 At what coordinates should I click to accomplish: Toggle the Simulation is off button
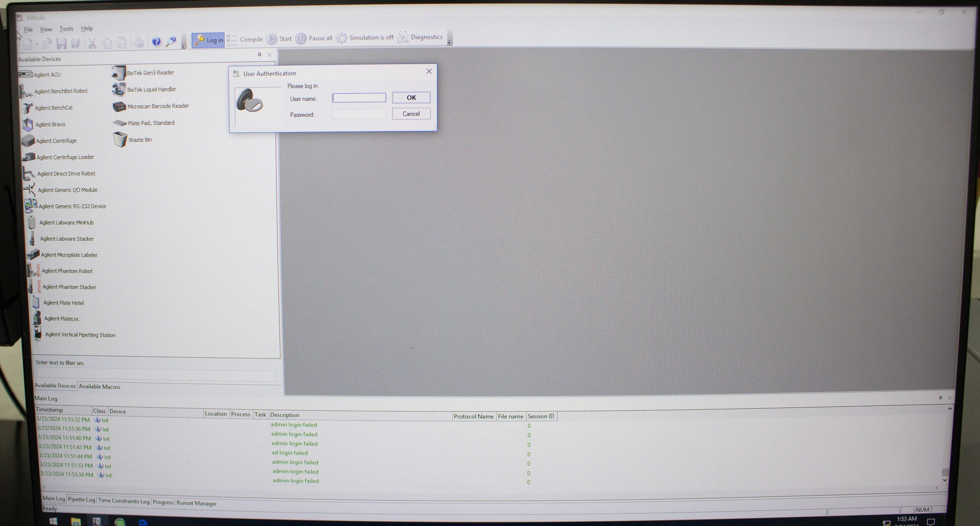(365, 37)
